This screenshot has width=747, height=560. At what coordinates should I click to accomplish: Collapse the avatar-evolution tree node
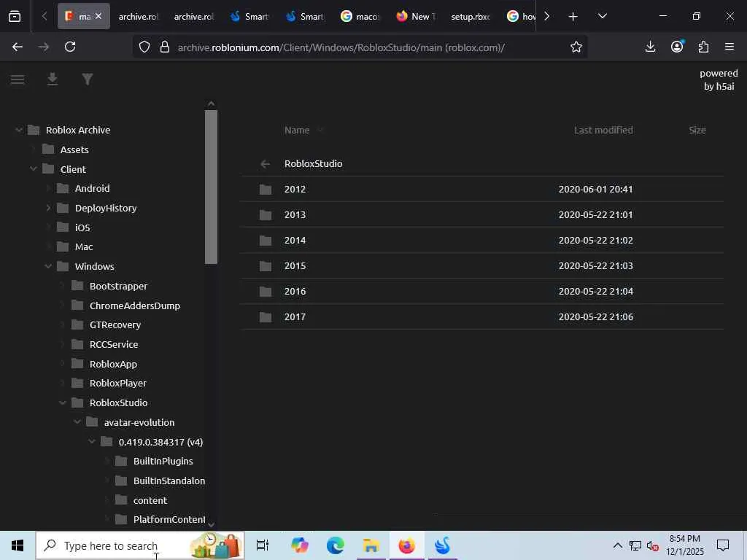point(77,422)
